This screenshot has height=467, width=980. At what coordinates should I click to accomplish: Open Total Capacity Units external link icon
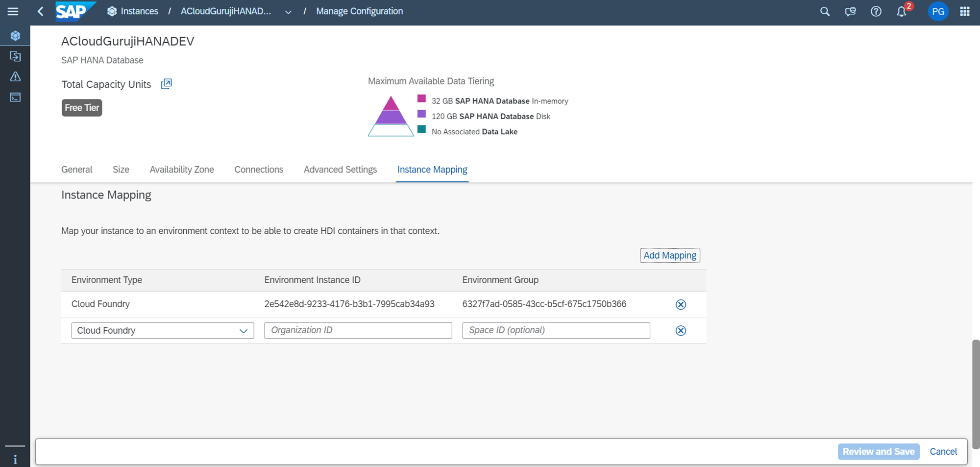(167, 84)
